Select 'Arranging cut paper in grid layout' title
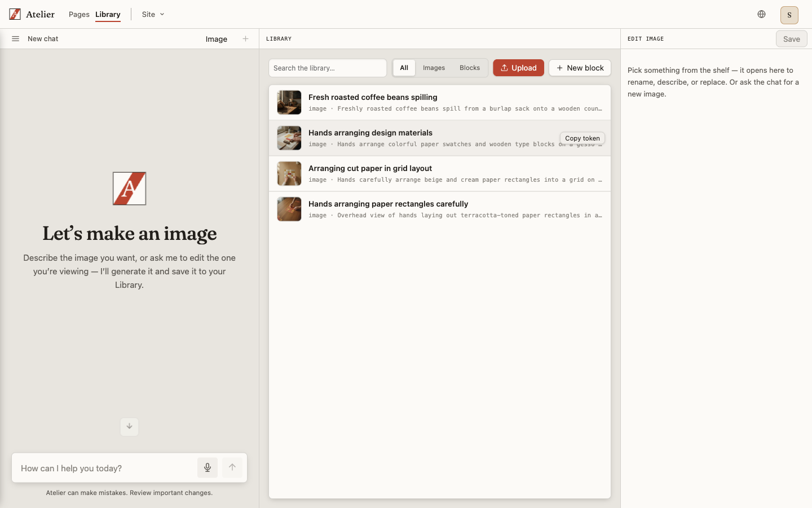 click(x=370, y=168)
